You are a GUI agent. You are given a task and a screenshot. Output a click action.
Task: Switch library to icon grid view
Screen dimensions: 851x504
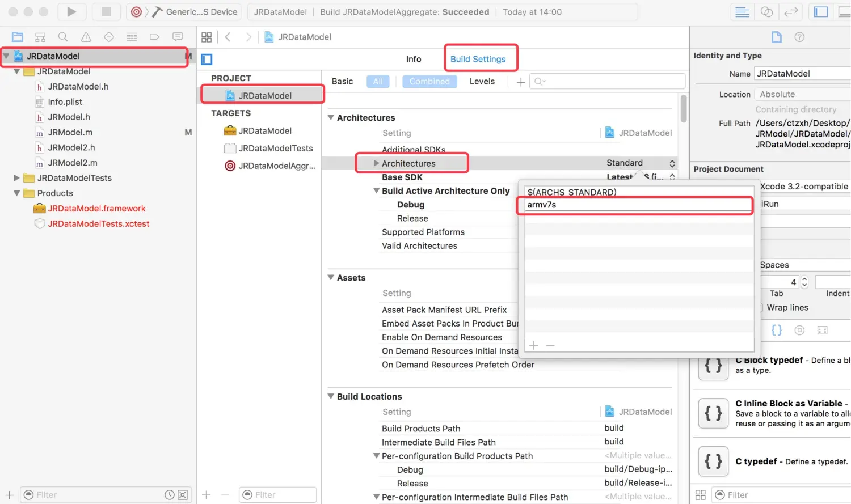click(701, 495)
